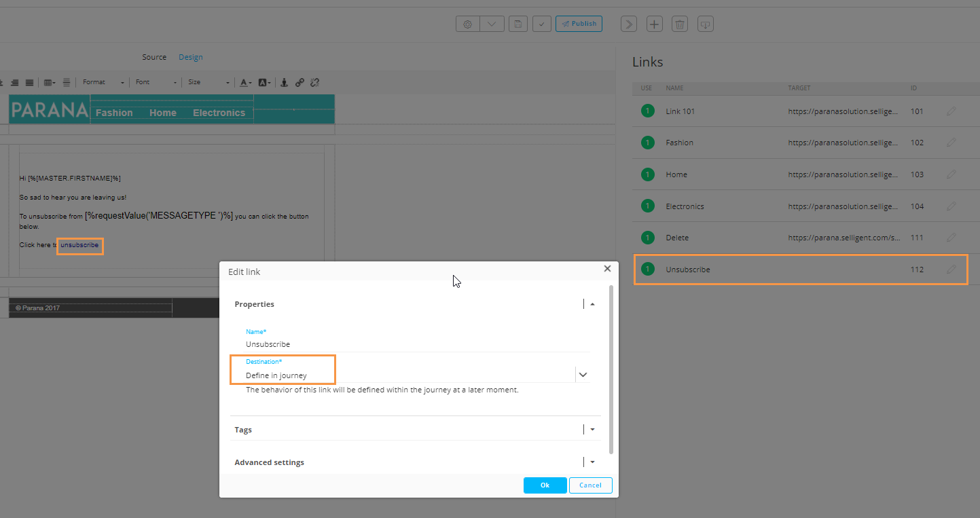Click the pencil icon for Fashion link
980x518 pixels.
pos(951,143)
